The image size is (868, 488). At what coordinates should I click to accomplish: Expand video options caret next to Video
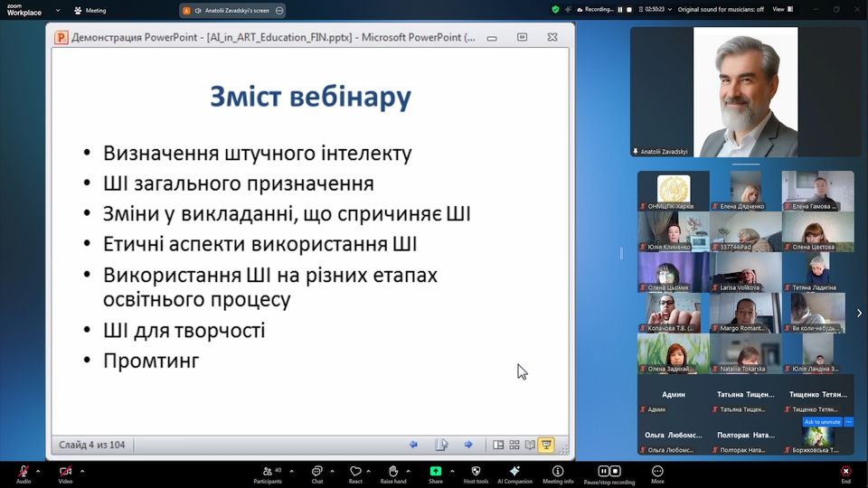[x=82, y=472]
